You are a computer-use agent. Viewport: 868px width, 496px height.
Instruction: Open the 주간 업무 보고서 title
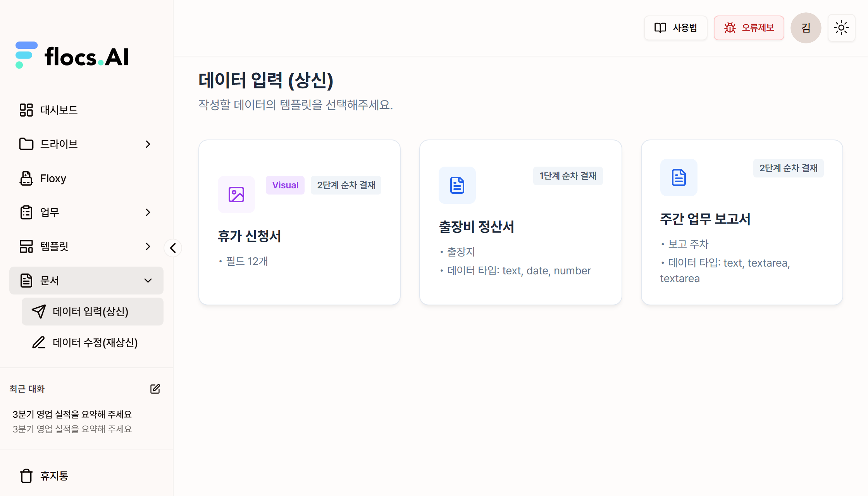pos(705,219)
